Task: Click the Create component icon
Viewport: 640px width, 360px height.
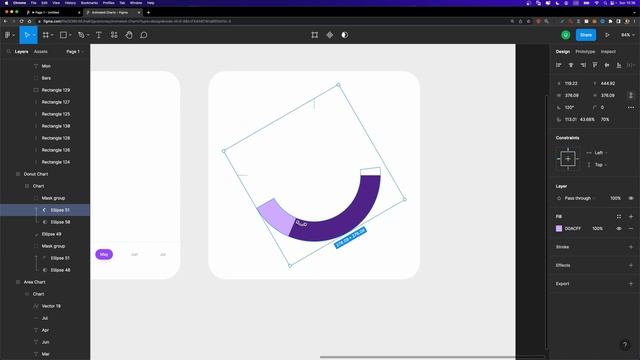Action: click(x=330, y=35)
